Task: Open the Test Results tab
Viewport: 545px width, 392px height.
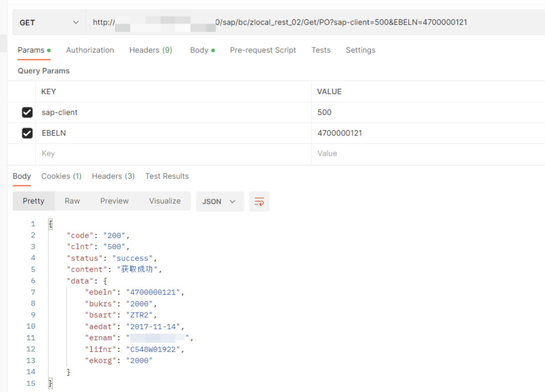Action: tap(167, 176)
